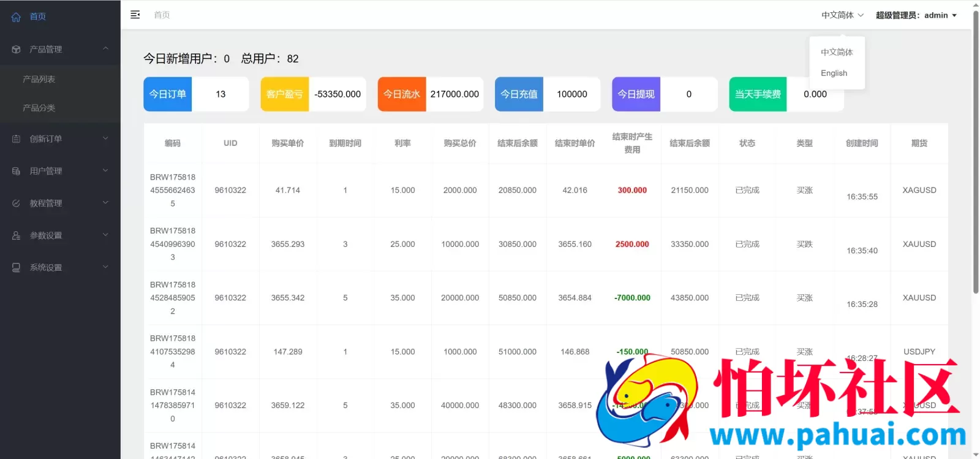The image size is (980, 459).
Task: Click the UID column header
Action: click(x=230, y=143)
